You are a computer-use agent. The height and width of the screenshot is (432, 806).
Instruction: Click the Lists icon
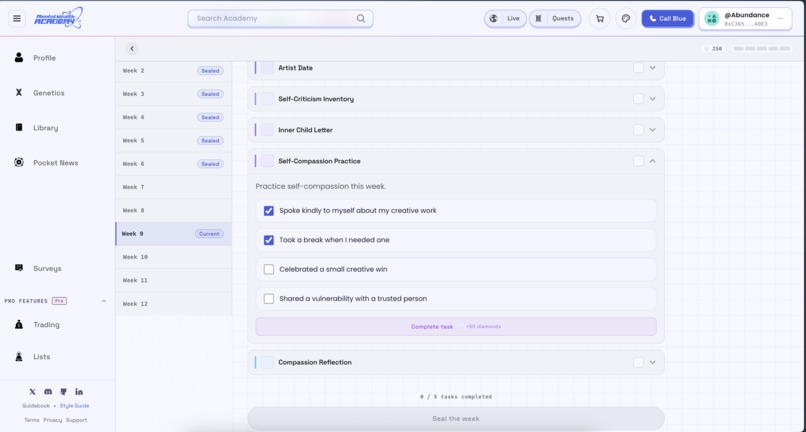tap(19, 356)
